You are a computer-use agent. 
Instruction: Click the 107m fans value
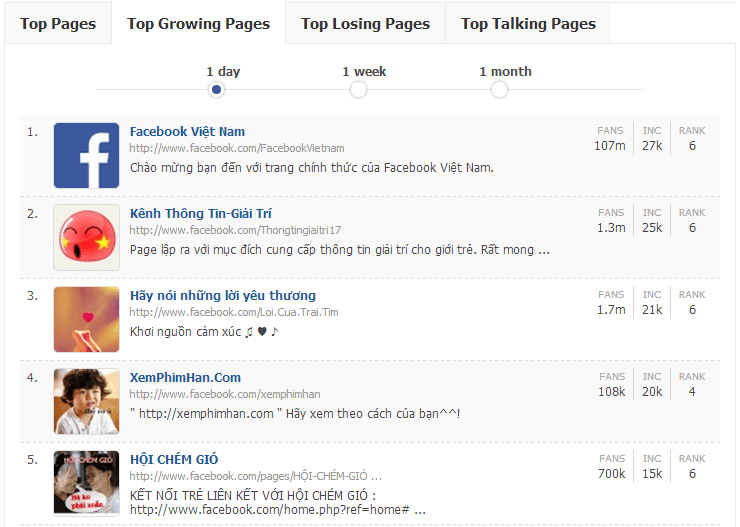point(610,146)
